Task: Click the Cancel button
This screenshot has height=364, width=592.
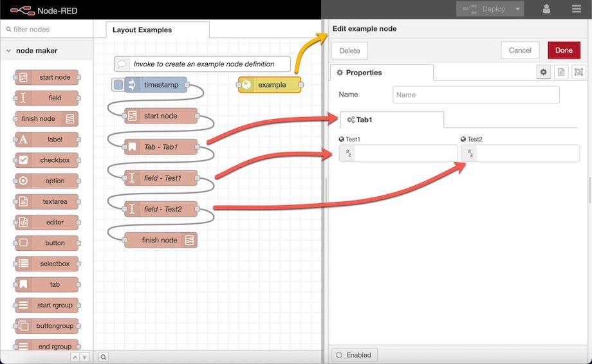Action: (x=520, y=50)
